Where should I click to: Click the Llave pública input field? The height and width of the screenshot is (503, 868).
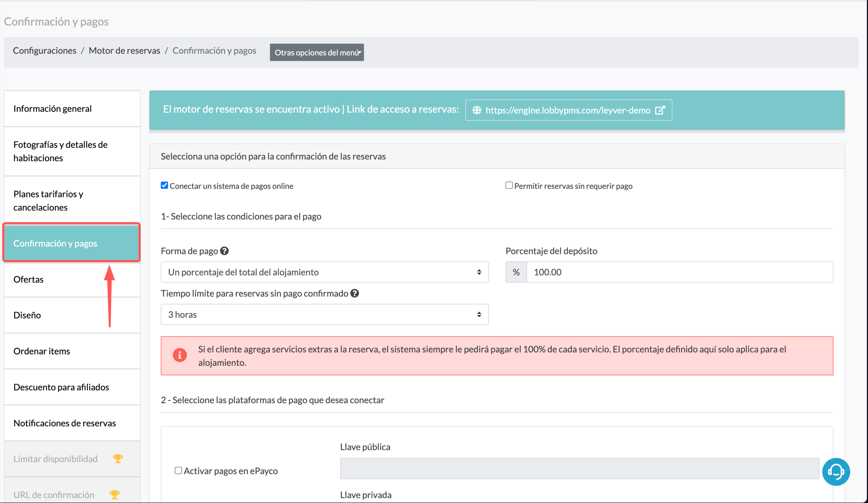click(x=579, y=469)
